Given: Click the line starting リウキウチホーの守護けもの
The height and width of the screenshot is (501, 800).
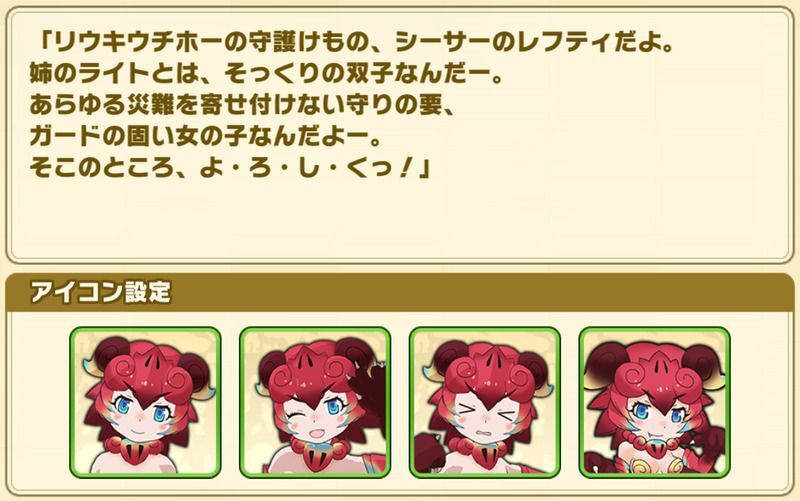Looking at the screenshot, I should tap(353, 43).
